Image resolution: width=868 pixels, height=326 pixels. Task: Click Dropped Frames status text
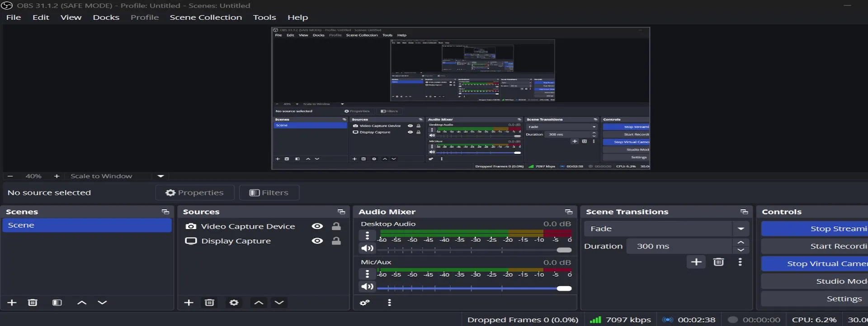(x=523, y=320)
